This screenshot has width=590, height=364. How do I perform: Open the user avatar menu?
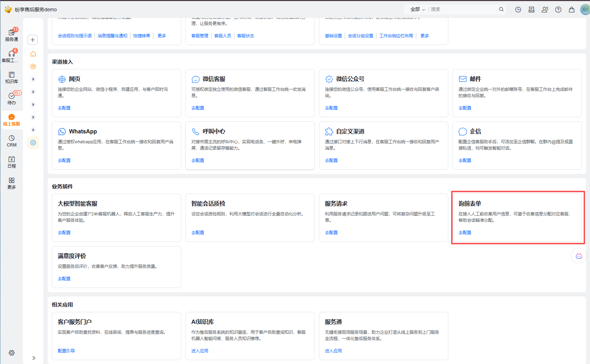pyautogui.click(x=585, y=10)
